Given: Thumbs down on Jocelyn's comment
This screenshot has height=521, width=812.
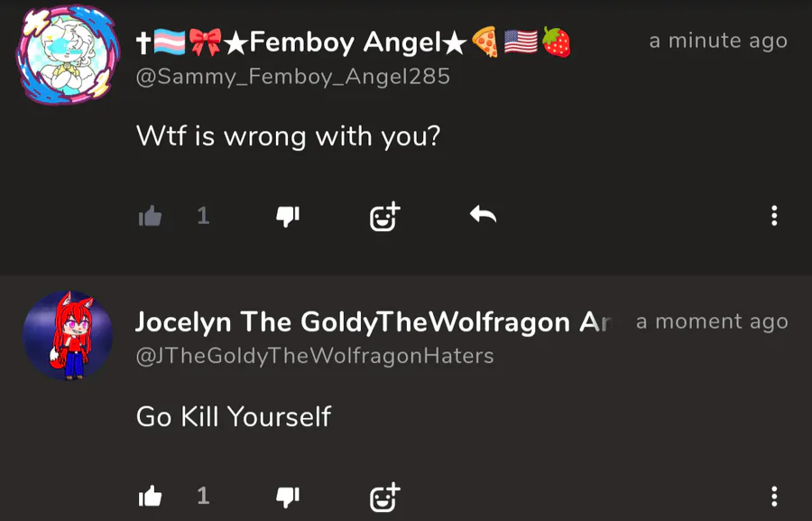Looking at the screenshot, I should tap(288, 497).
